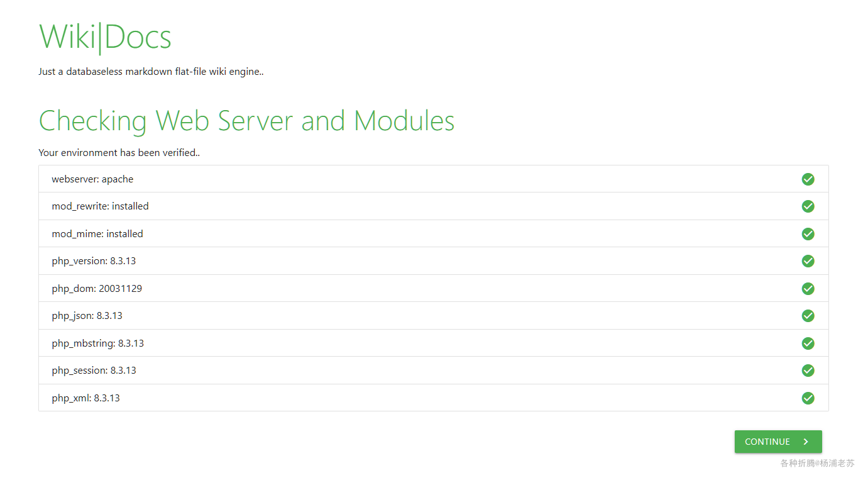This screenshot has height=480, width=868.
Task: Select the 'php_mbstring: 8.3.13' text
Action: click(97, 343)
